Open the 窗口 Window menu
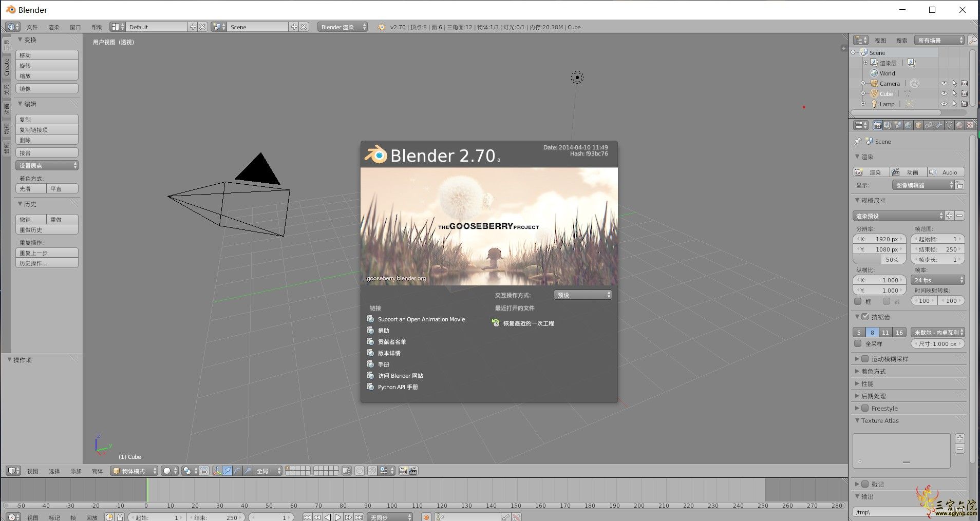The image size is (980, 521). click(x=76, y=27)
